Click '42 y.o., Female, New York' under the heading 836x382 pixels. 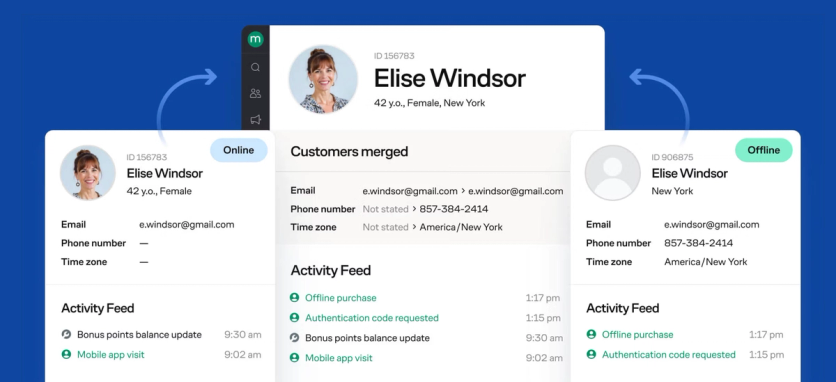(x=429, y=103)
